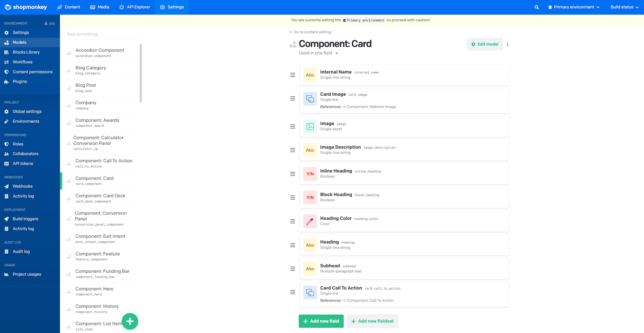Click Add new field button
The width and height of the screenshot is (644, 333).
(321, 321)
